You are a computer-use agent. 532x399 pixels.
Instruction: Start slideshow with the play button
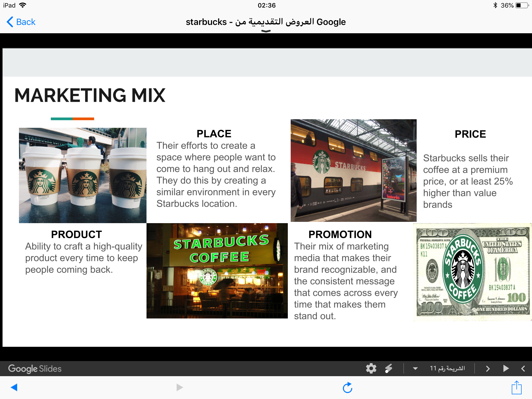click(506, 368)
